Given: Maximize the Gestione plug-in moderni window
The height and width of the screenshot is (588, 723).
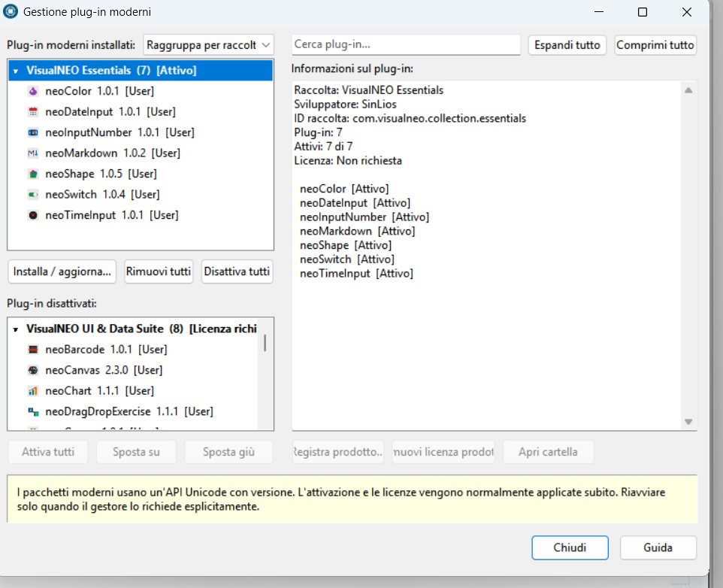Looking at the screenshot, I should click(x=643, y=12).
